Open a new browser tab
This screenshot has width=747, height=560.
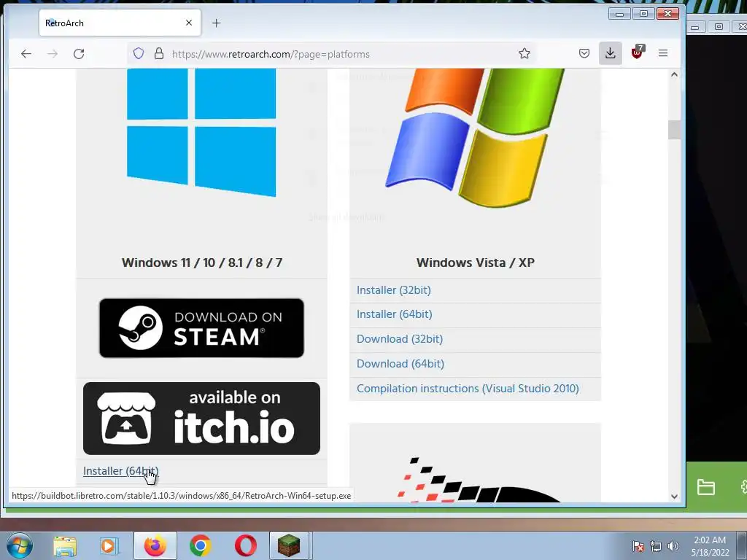tap(216, 23)
